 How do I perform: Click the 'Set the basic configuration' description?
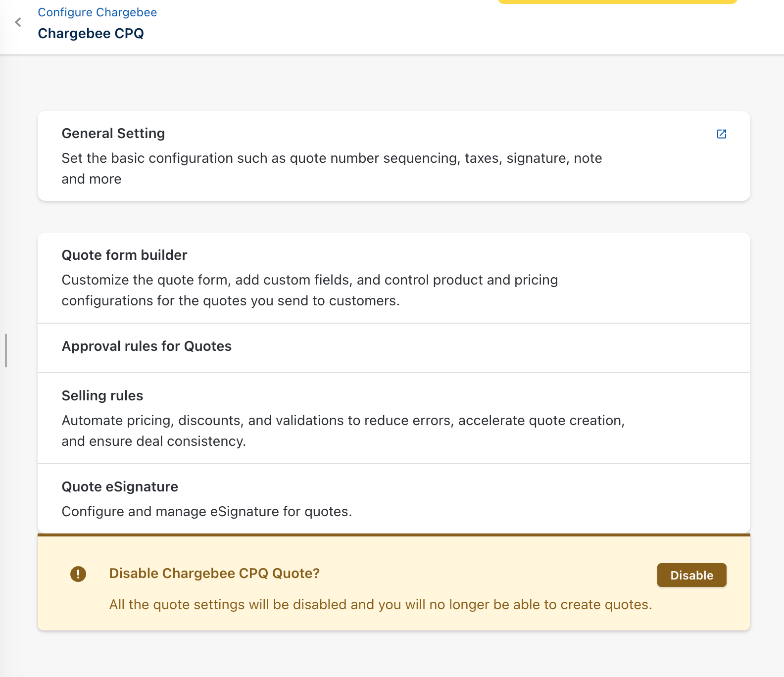click(x=332, y=168)
